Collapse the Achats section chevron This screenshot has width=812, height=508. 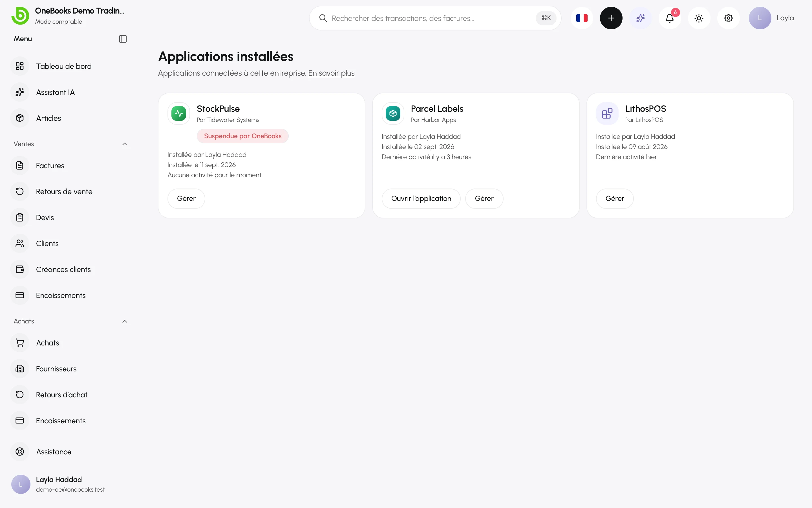pyautogui.click(x=125, y=321)
